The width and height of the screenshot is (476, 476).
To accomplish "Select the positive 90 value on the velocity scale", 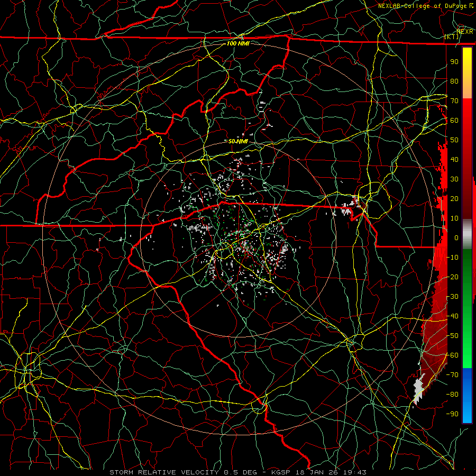I will coord(454,62).
